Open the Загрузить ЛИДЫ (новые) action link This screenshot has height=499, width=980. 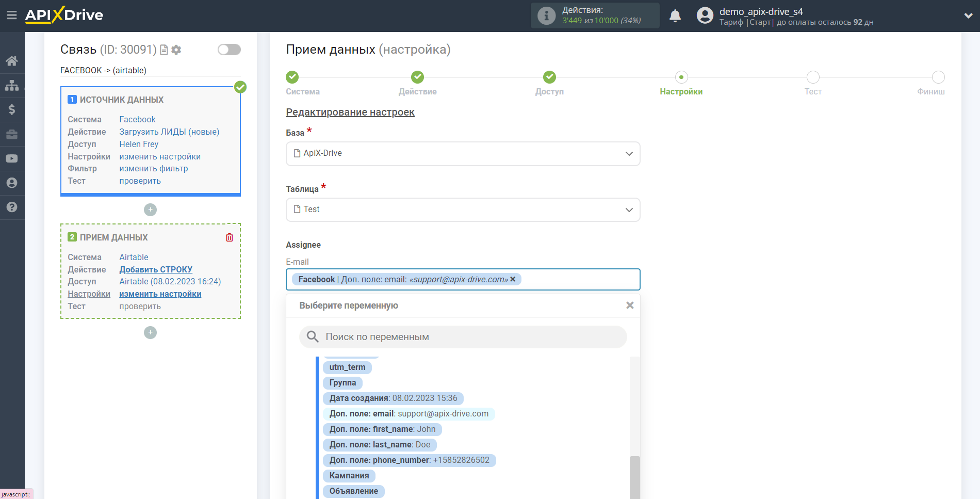[x=169, y=132]
